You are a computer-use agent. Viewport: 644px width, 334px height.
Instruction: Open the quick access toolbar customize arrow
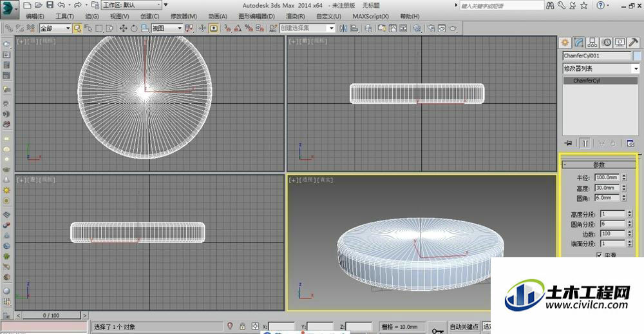(x=166, y=5)
